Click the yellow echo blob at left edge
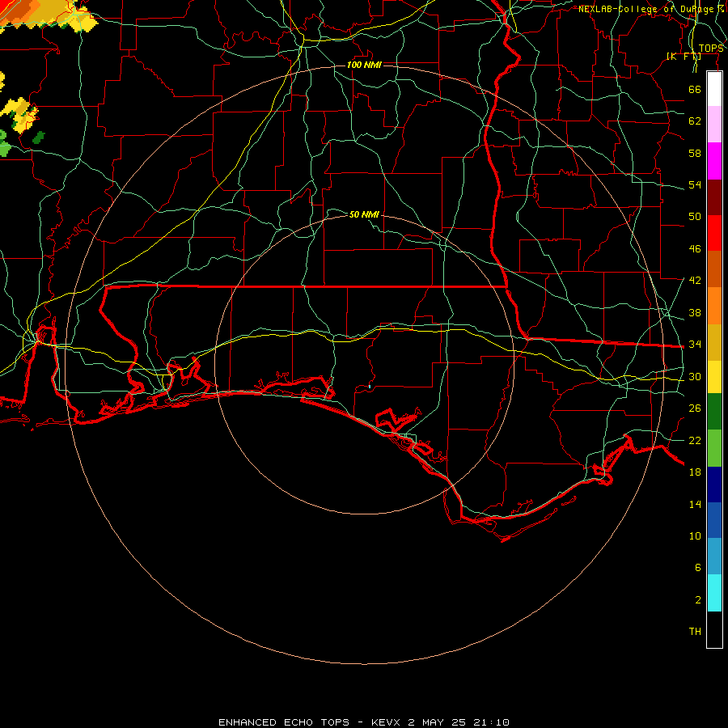 point(19,115)
